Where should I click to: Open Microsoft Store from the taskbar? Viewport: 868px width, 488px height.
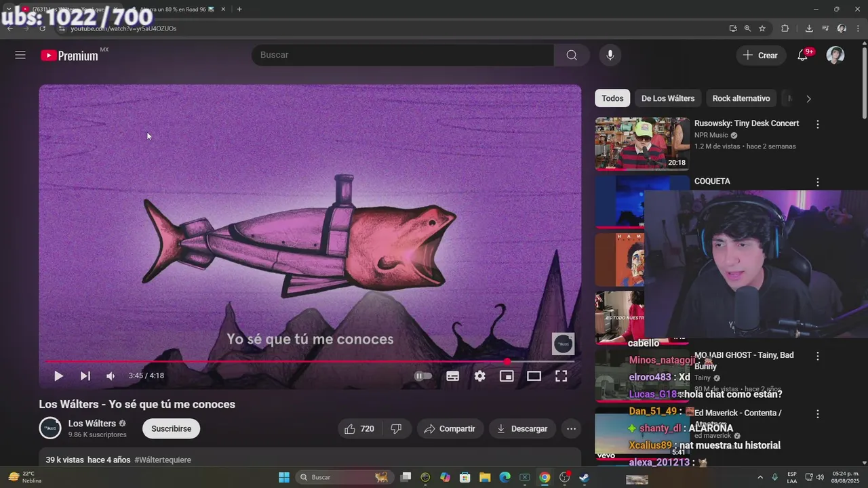(465, 477)
